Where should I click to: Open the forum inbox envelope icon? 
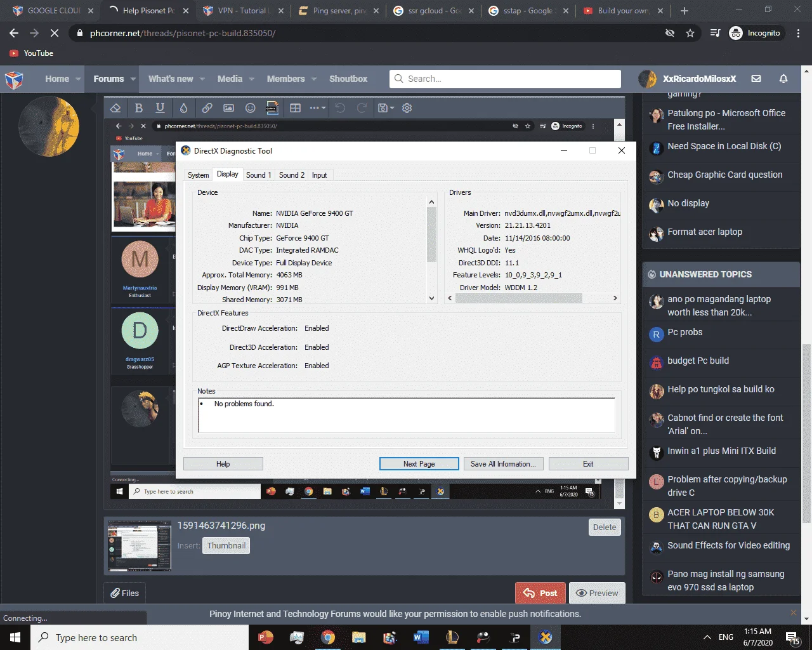click(756, 79)
